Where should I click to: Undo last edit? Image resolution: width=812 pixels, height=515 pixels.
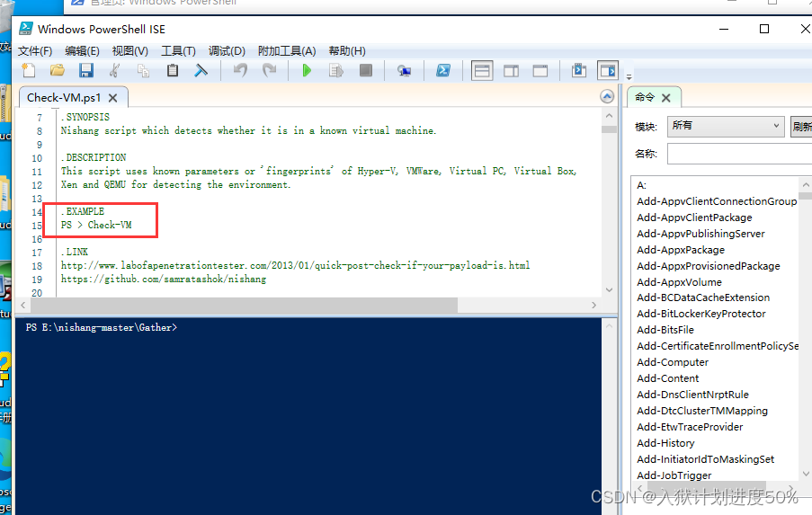pyautogui.click(x=240, y=70)
